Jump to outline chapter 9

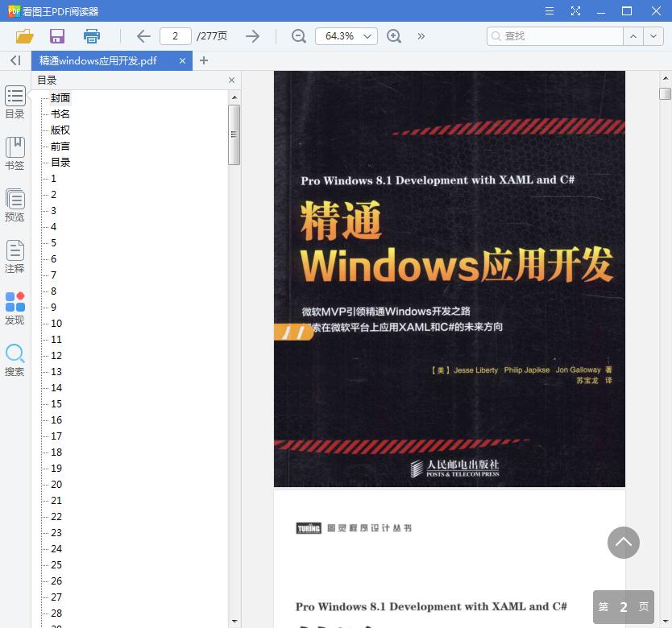[x=53, y=307]
